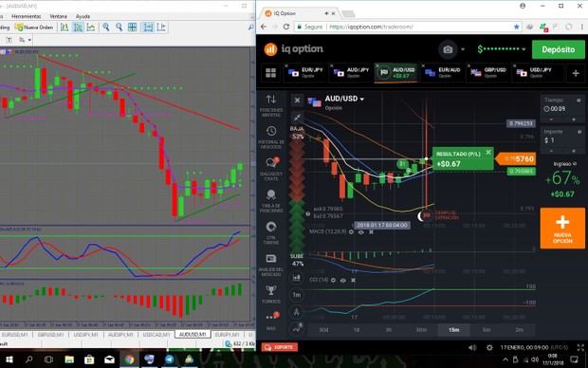Screen dimensions: 588x368
Task: Tile windows icon in MetaTrader toolbar
Action: [x=132, y=27]
